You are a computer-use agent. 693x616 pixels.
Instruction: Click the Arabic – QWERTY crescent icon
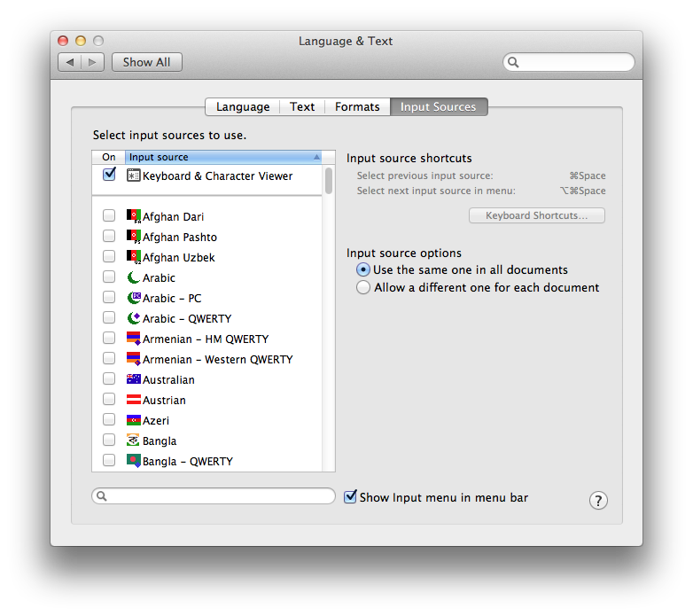[x=134, y=318]
